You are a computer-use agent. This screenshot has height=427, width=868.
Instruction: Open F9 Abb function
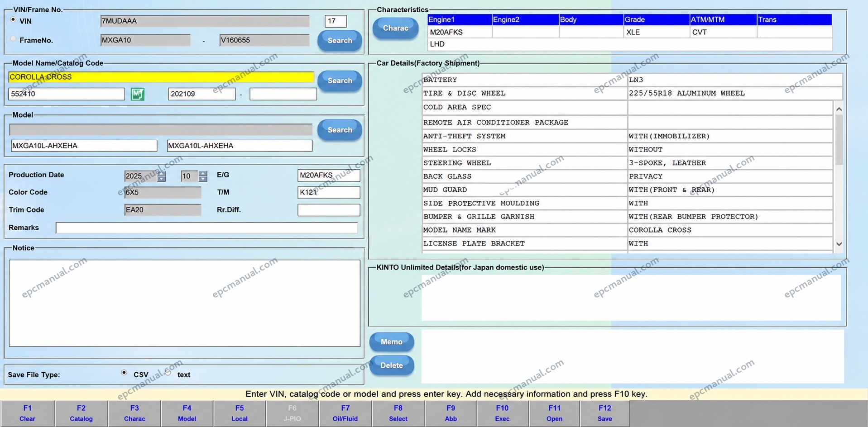tap(451, 413)
